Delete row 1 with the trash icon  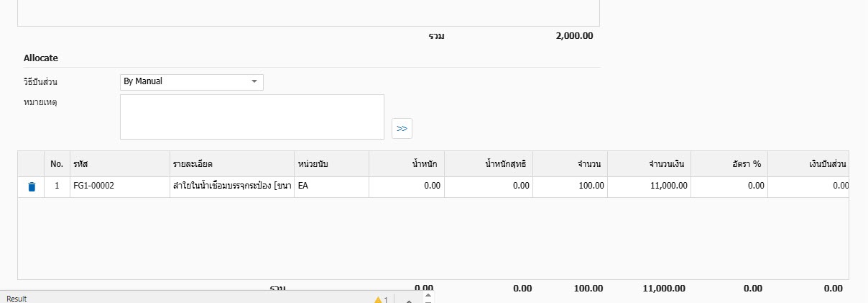pos(31,186)
